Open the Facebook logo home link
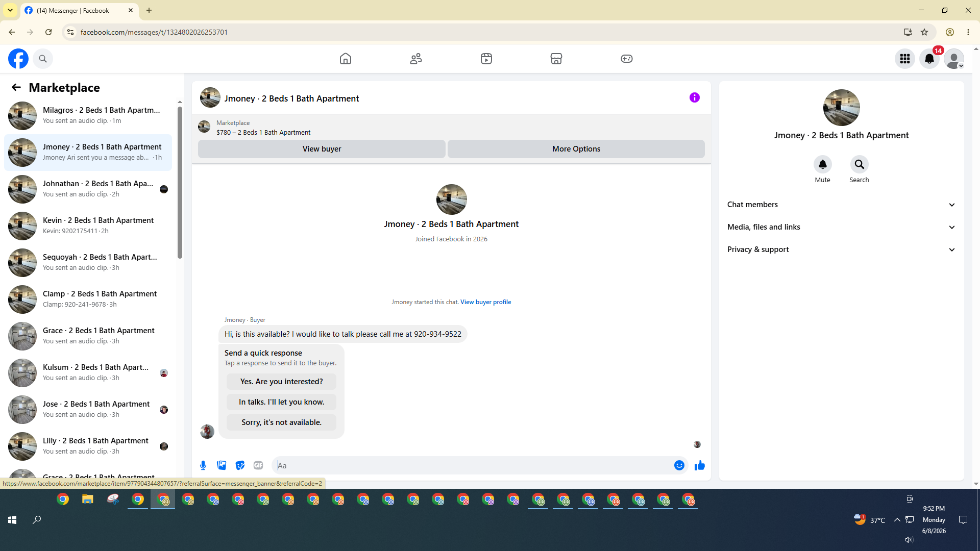980x551 pixels. click(18, 59)
